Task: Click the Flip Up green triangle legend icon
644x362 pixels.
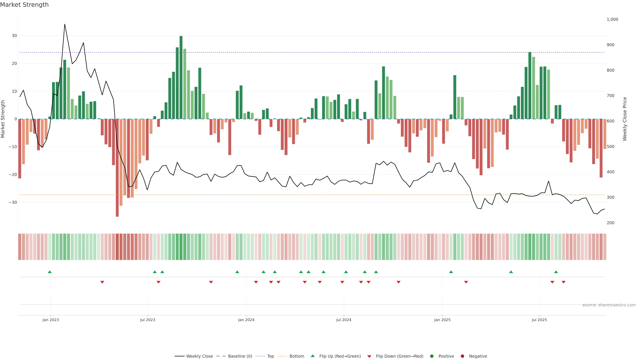Action: [312, 356]
